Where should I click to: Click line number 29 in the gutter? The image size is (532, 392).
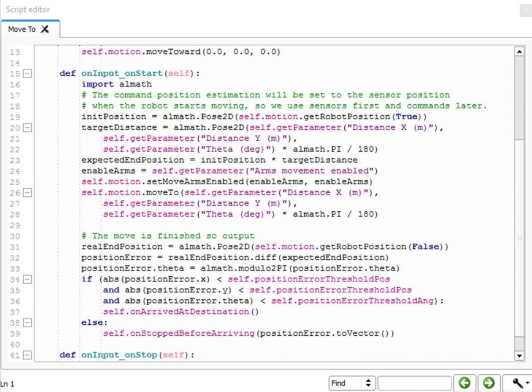15,225
